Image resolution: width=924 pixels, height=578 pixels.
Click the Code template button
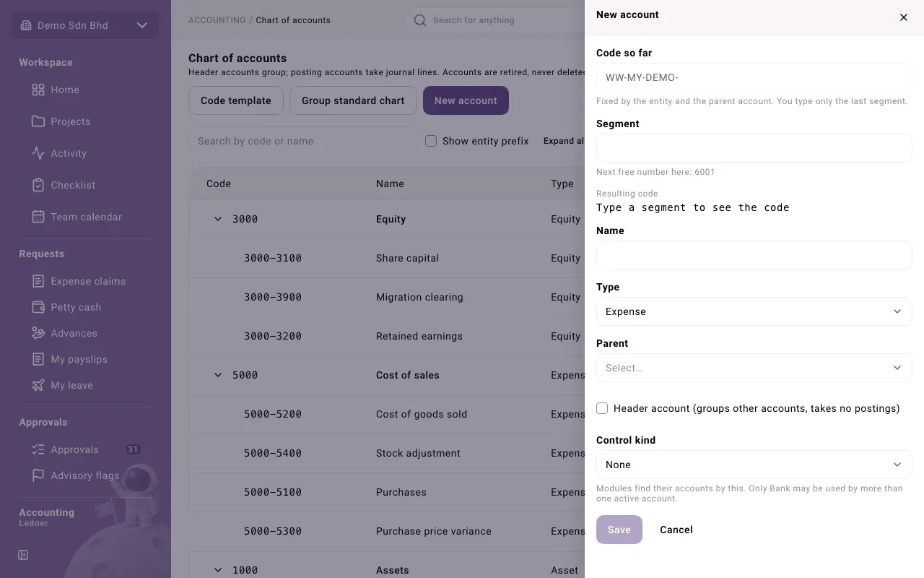pos(236,100)
